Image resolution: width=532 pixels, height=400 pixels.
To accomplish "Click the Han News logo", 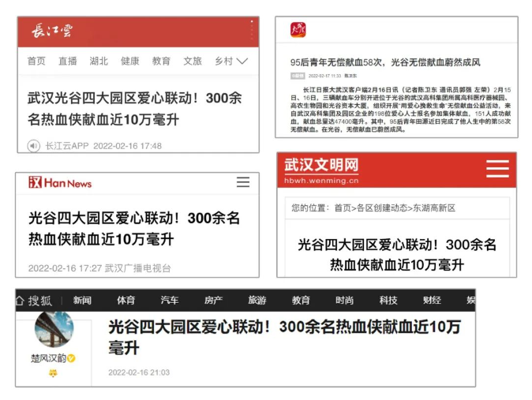I will pos(60,182).
